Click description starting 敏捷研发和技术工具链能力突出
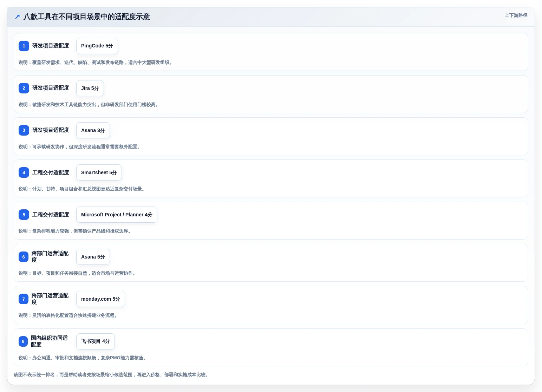The width and height of the screenshot is (542, 392). [x=89, y=105]
